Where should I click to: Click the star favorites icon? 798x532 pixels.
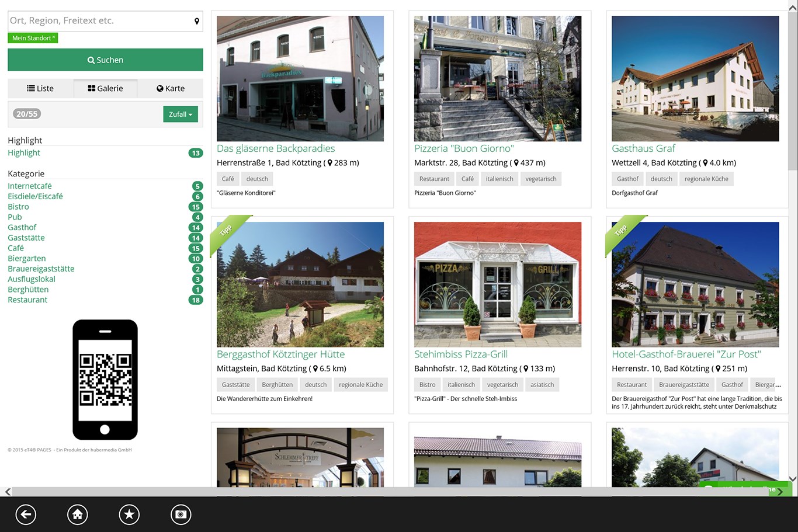pyautogui.click(x=129, y=514)
